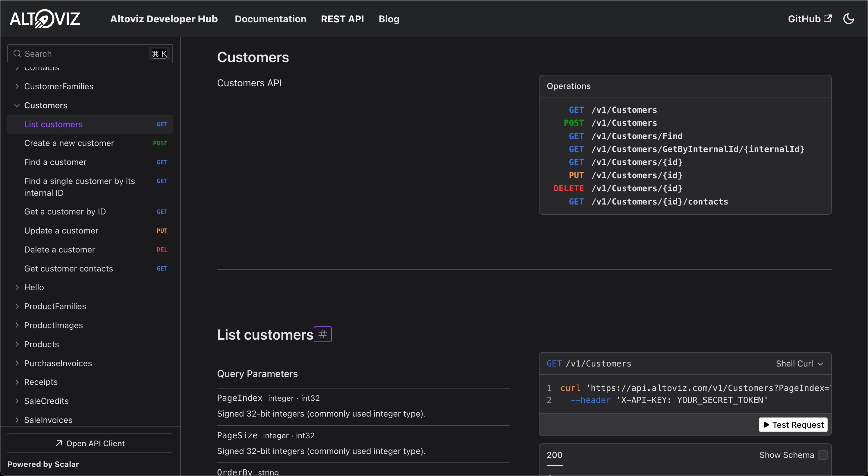Collapse the Customers section chevron

click(17, 105)
